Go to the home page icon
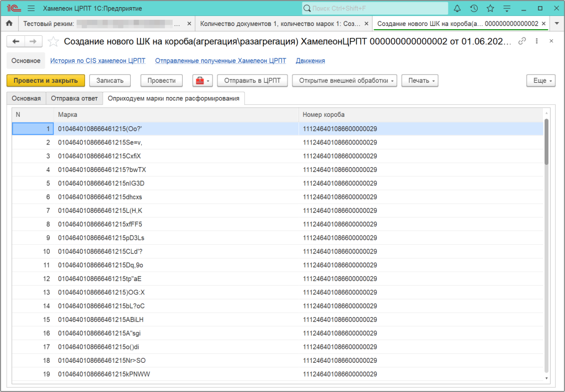This screenshot has width=565, height=392. pos(9,23)
